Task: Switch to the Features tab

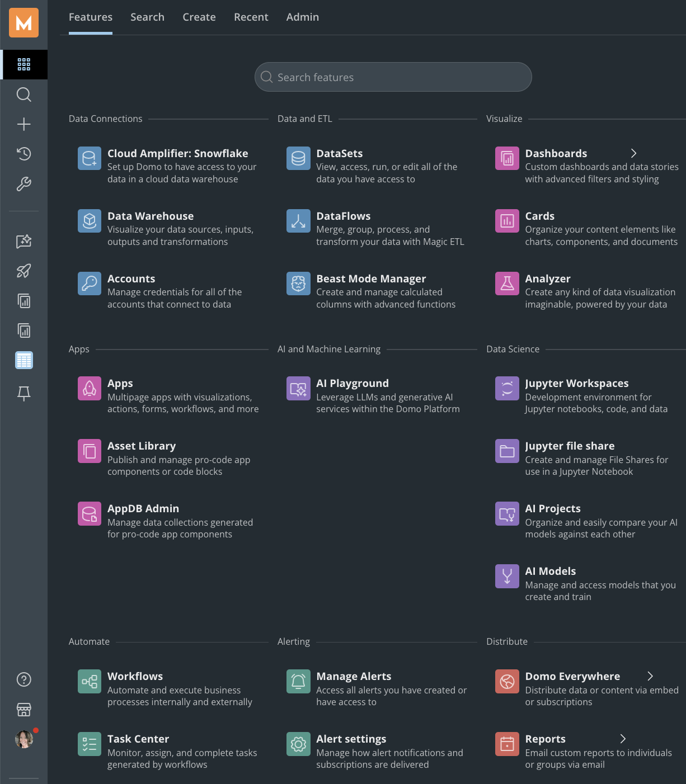Action: [91, 17]
